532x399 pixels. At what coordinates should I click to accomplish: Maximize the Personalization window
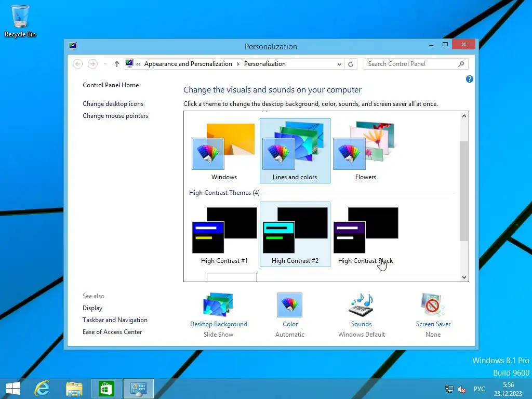coord(445,45)
